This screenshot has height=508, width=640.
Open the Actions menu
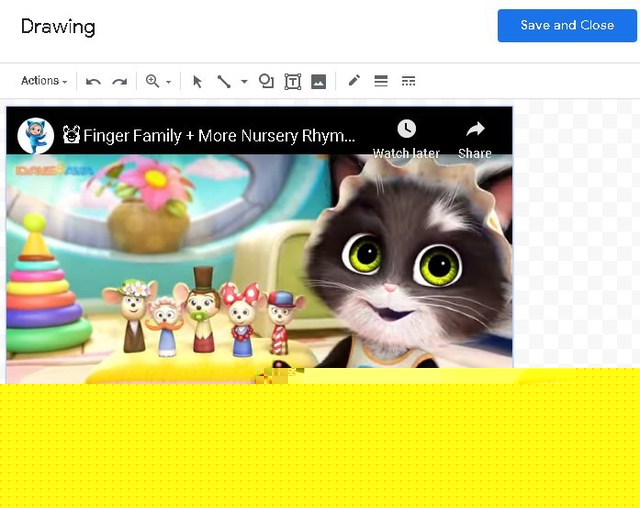44,81
